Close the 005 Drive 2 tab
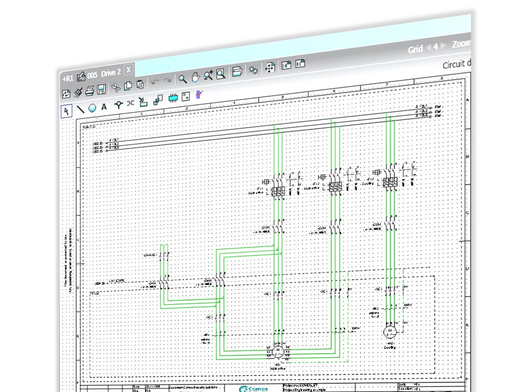Screen dimensions: 532x392 [x=128, y=70]
